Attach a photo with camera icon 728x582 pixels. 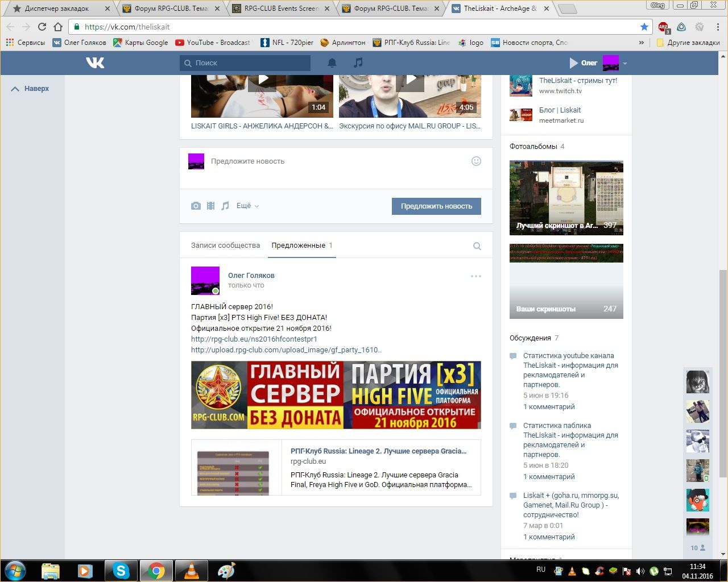point(196,206)
